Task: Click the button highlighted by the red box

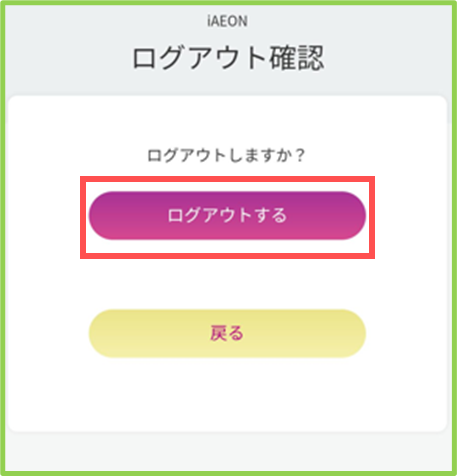Action: point(227,215)
